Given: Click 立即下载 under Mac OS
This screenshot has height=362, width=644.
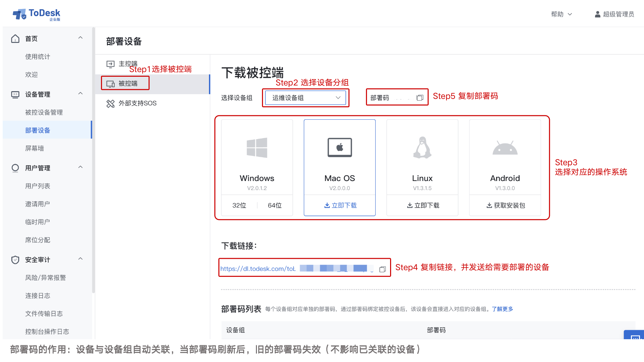Looking at the screenshot, I should (340, 205).
